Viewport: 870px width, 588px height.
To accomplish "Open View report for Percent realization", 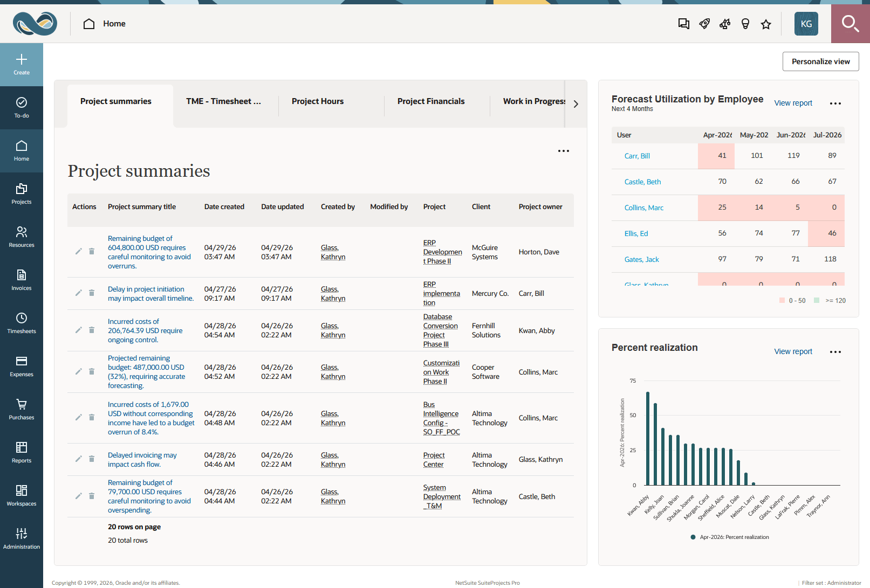I will (793, 351).
